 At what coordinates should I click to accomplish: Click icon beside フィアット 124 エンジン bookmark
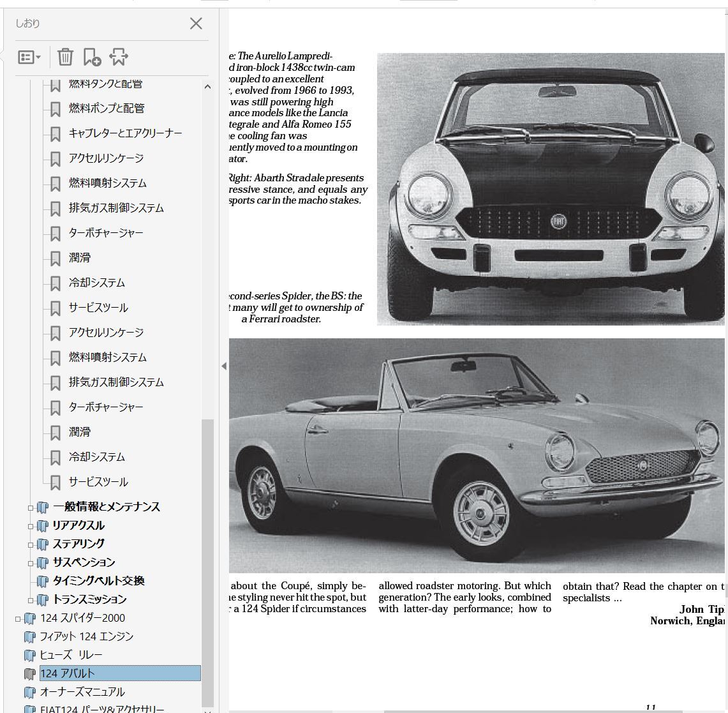30,637
